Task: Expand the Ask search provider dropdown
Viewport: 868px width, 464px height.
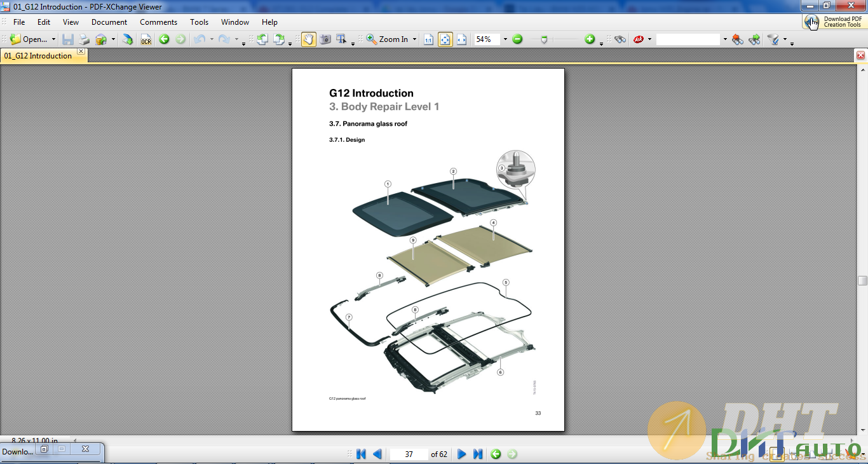Action: click(649, 39)
